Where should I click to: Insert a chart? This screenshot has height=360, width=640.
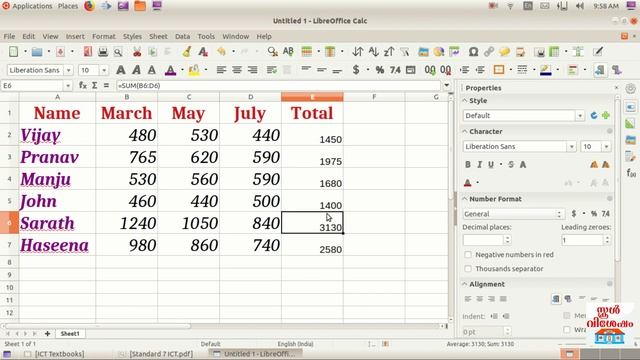[439, 52]
